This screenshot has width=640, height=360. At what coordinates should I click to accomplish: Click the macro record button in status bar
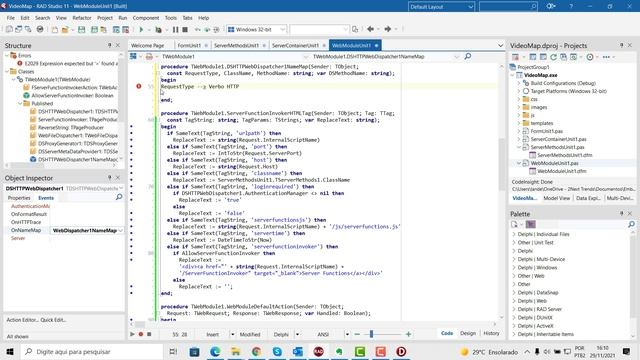(x=141, y=334)
